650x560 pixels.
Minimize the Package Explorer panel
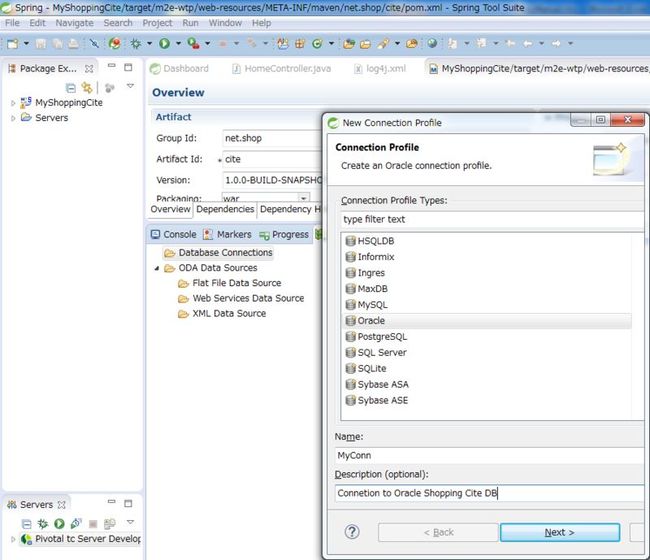[112, 66]
